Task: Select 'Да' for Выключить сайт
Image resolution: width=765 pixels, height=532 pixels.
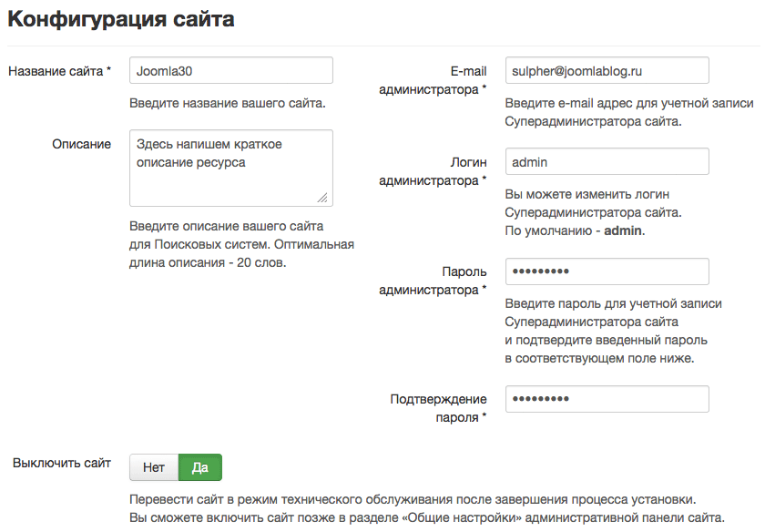Action: [x=200, y=467]
